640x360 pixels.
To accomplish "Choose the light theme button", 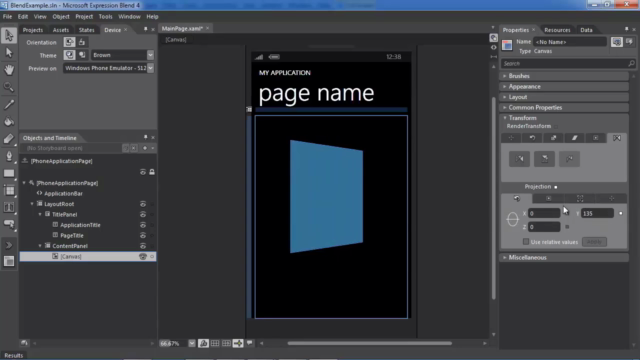I will coord(82,55).
